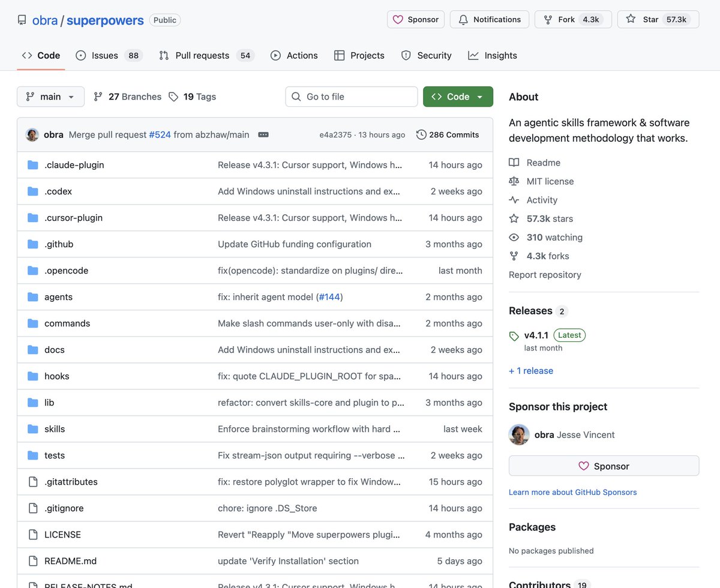
Task: Click the fork icon beside 4.3k forks
Action: 514,256
